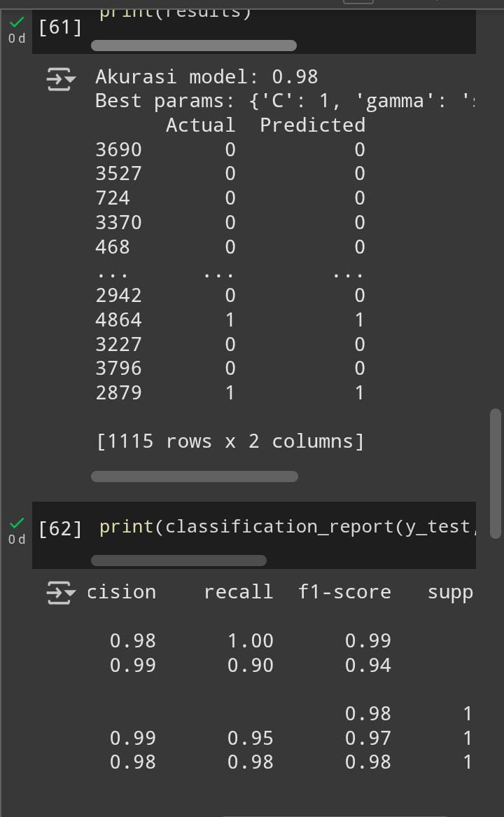Click the vertical page scrollbar thumb
Viewport: 504px width, 817px height.
coord(496,473)
